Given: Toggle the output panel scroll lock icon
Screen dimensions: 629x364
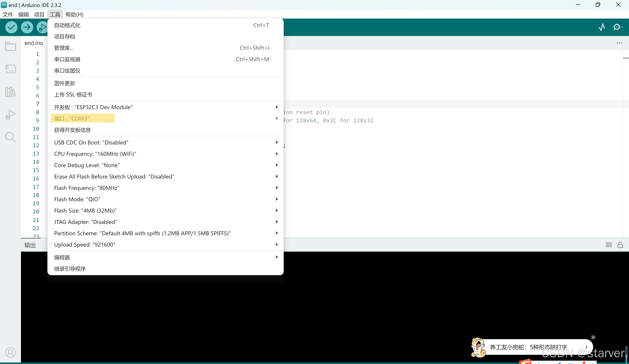Looking at the screenshot, I should coord(620,245).
